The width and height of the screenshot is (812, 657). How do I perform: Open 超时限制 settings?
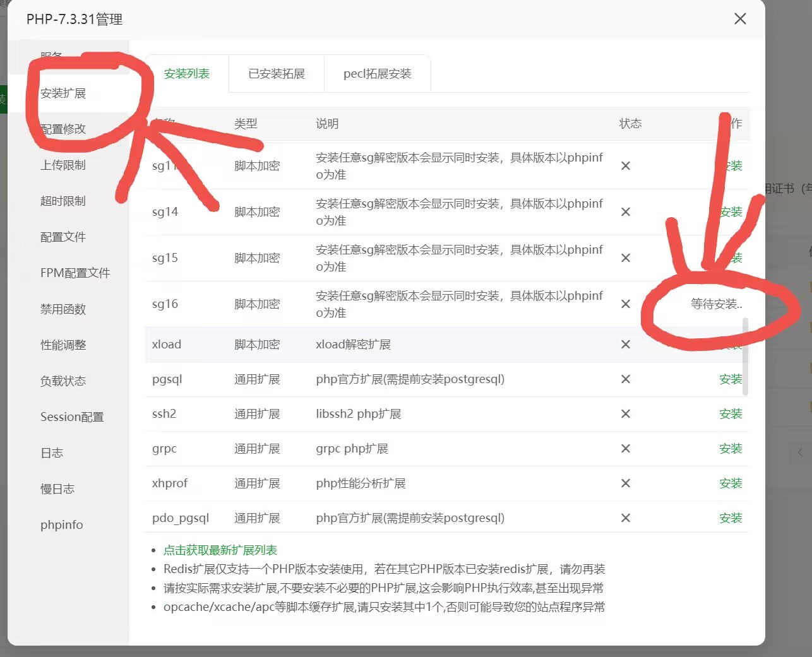pyautogui.click(x=63, y=201)
